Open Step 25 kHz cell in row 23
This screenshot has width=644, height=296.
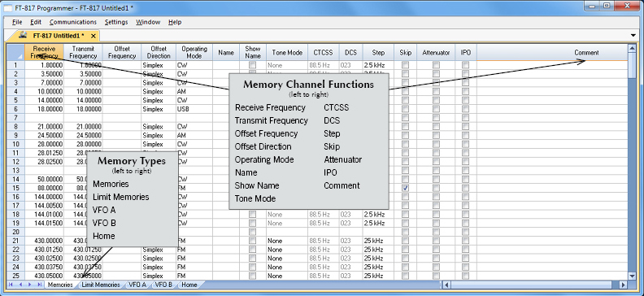[x=378, y=259]
